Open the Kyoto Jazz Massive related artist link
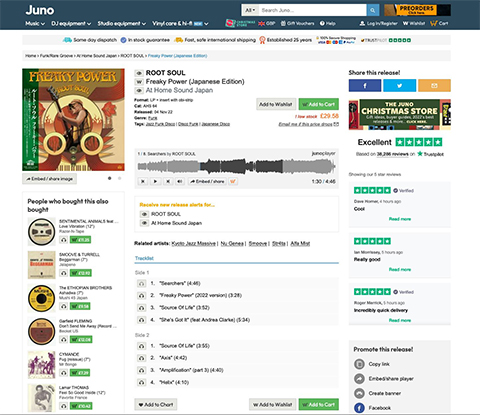 click(x=194, y=244)
